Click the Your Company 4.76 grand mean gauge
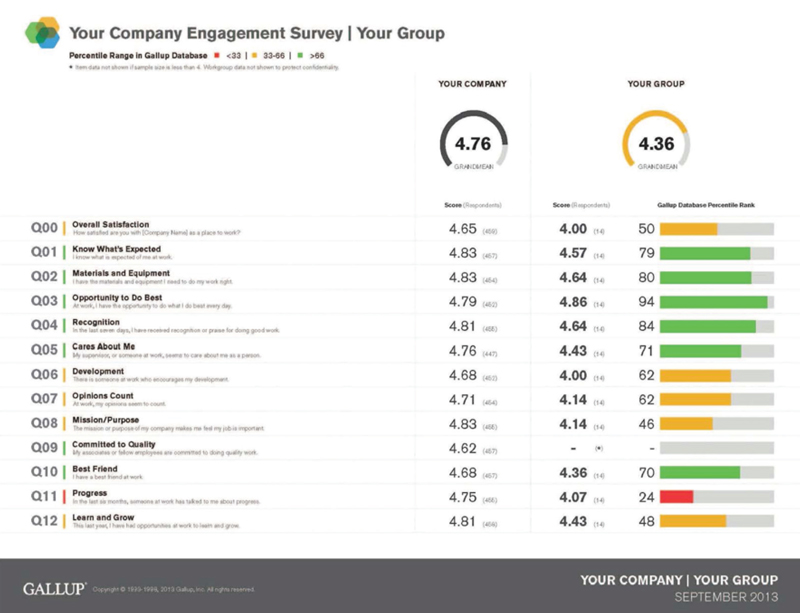This screenshot has width=800, height=613. pos(473,140)
